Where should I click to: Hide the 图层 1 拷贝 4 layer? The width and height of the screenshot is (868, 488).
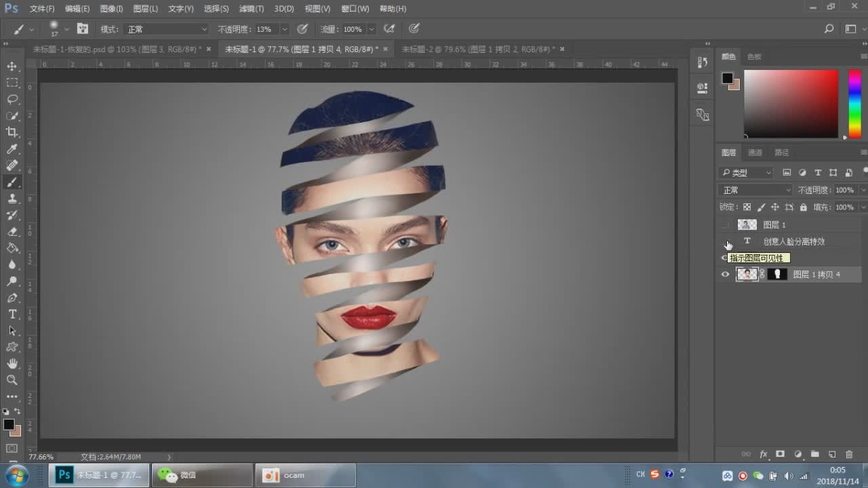coord(726,274)
